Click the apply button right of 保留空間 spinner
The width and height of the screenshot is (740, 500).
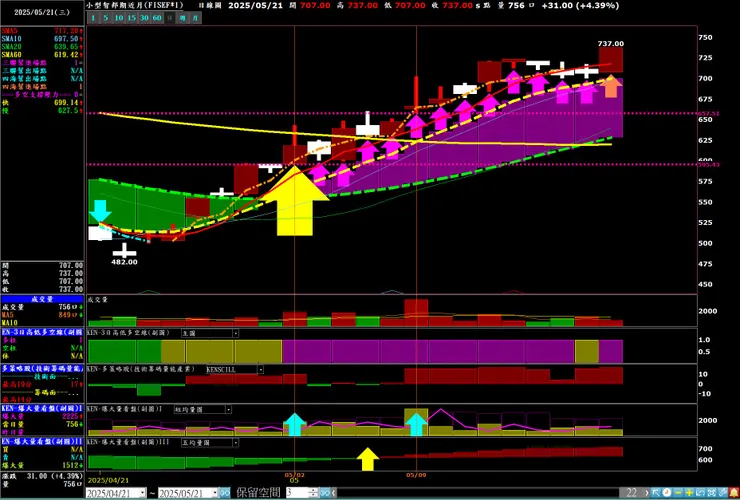325,493
